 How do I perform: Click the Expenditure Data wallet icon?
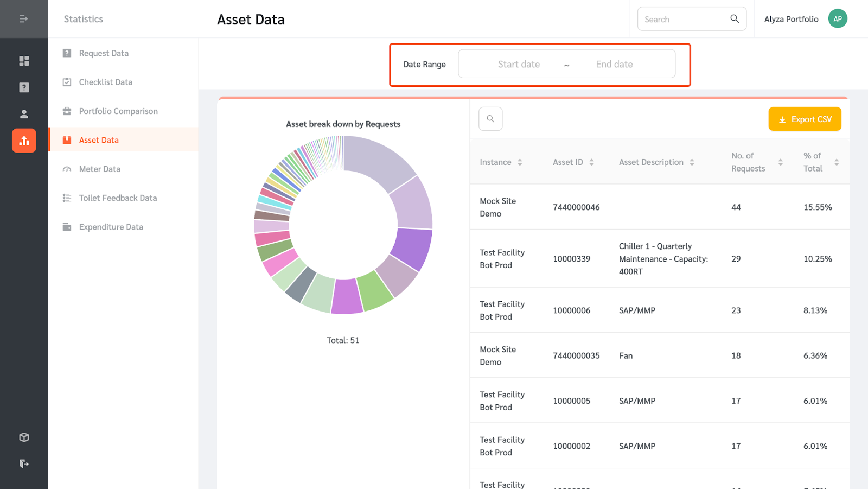(x=67, y=227)
